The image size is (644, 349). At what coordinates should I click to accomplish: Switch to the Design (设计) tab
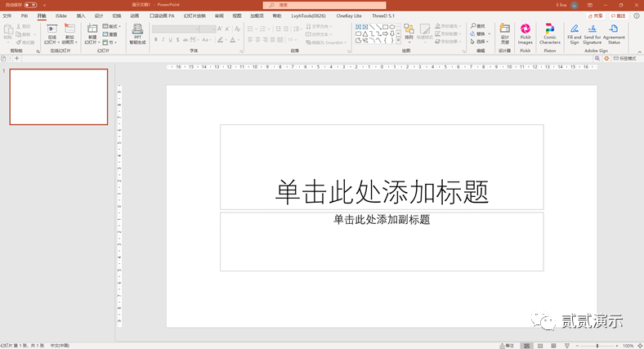pos(99,16)
